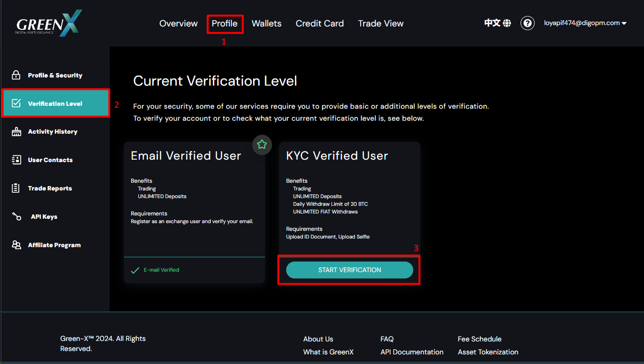Click the UNLIMITED FIAT Withdraws text
Viewport: 644px width, 364px height.
coord(326,212)
